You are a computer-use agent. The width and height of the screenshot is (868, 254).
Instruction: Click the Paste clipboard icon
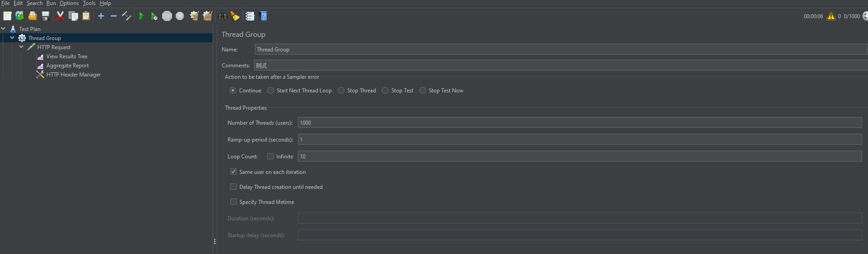(x=86, y=16)
